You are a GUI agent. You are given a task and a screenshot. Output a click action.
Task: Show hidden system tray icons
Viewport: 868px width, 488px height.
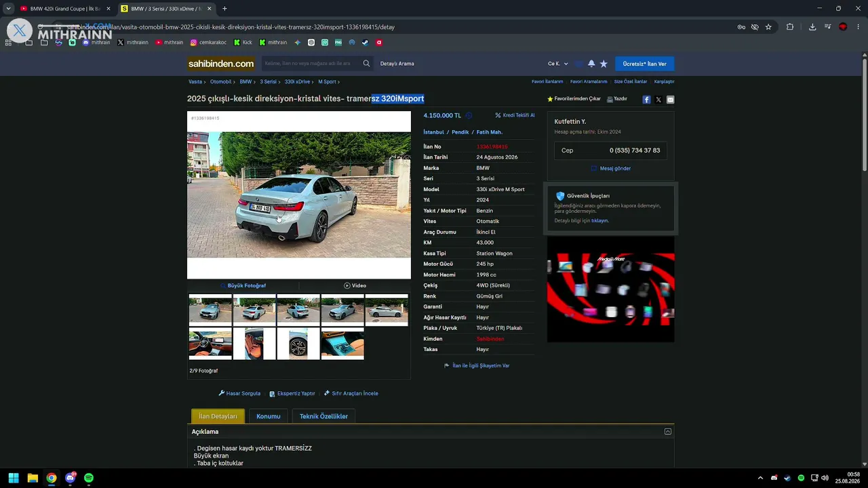pyautogui.click(x=760, y=478)
